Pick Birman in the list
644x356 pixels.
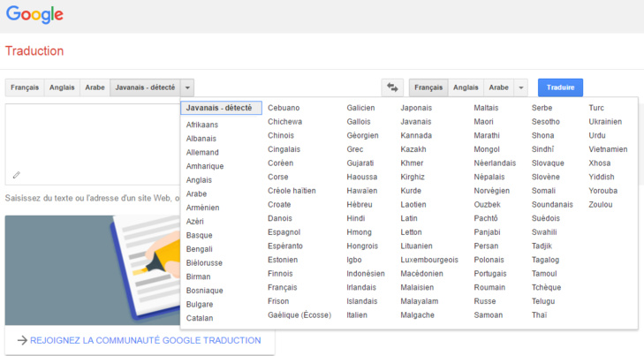click(x=199, y=276)
